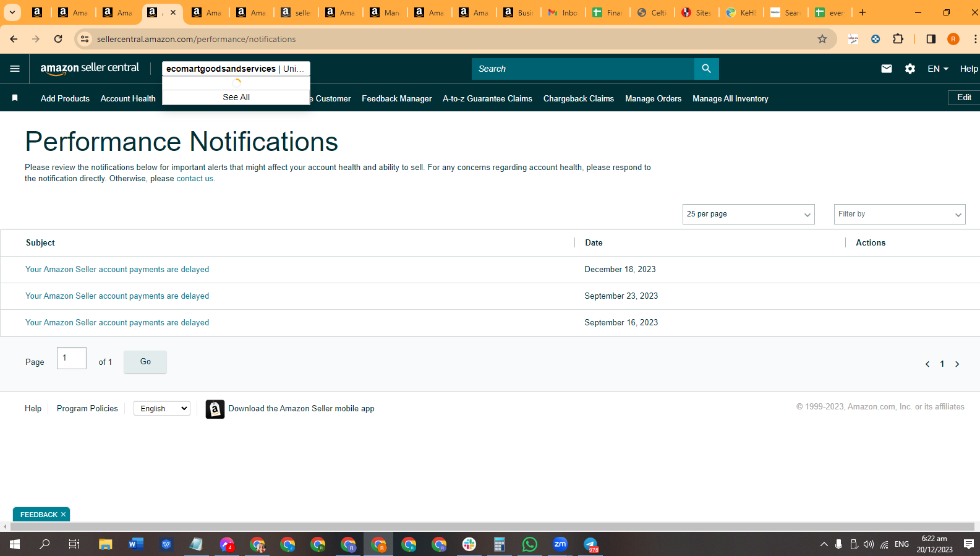
Task: Expand the 25 per page dropdown
Action: coord(748,214)
